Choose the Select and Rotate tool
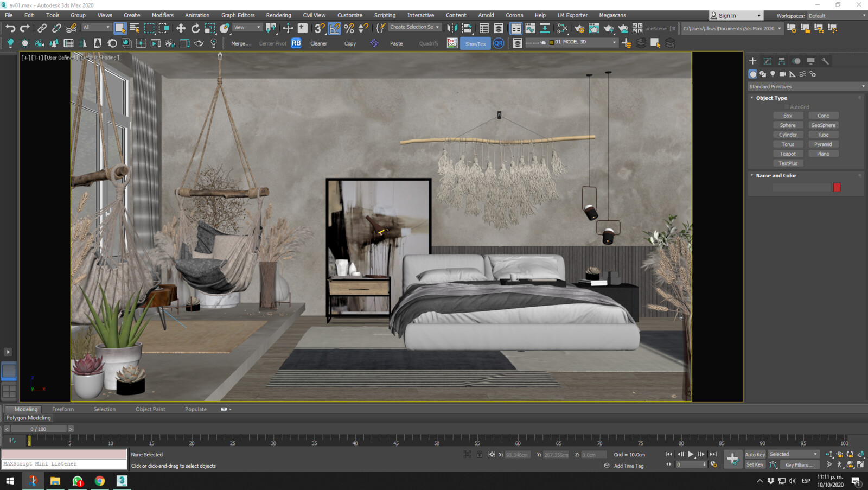868x490 pixels. [195, 28]
